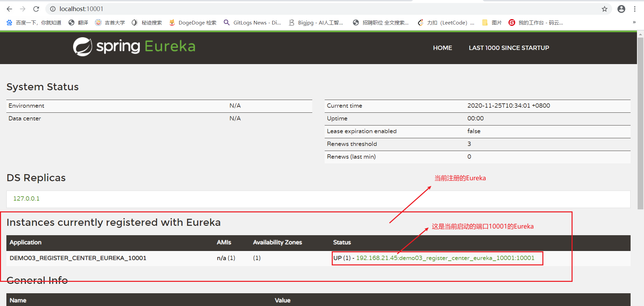
Task: Open the 我的工作台 - 码云 bookmark
Action: click(536, 22)
